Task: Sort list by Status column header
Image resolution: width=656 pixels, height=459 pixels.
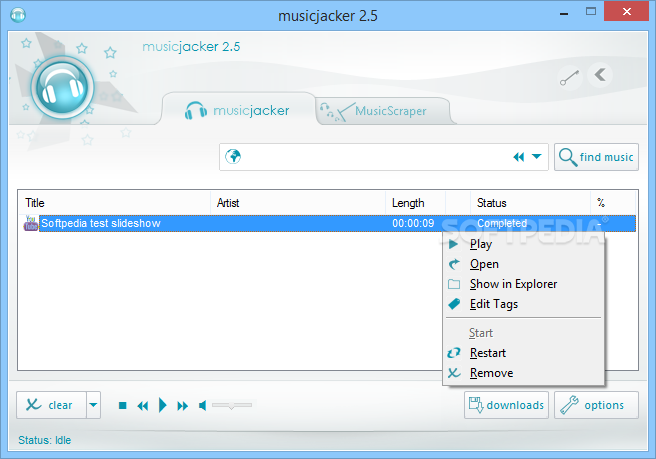Action: [530, 203]
